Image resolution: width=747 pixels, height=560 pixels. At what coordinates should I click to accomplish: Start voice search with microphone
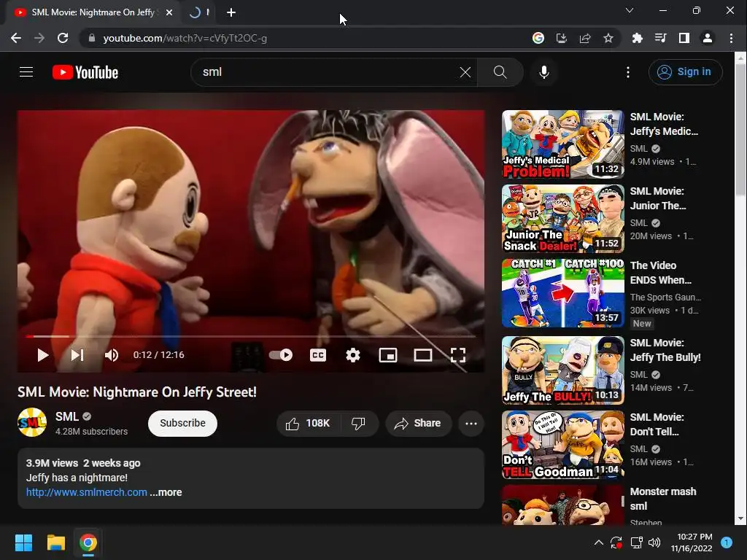[544, 72]
